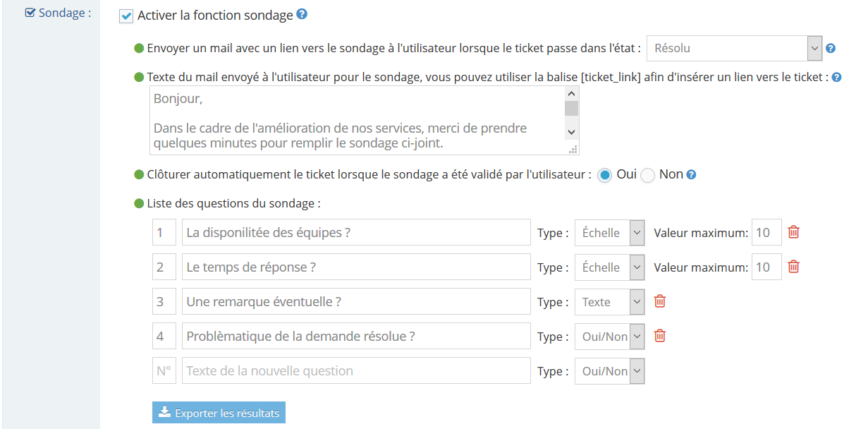Image resolution: width=868 pixels, height=429 pixels.
Task: Select 'Oui' for automatic ticket closing
Action: 604,175
